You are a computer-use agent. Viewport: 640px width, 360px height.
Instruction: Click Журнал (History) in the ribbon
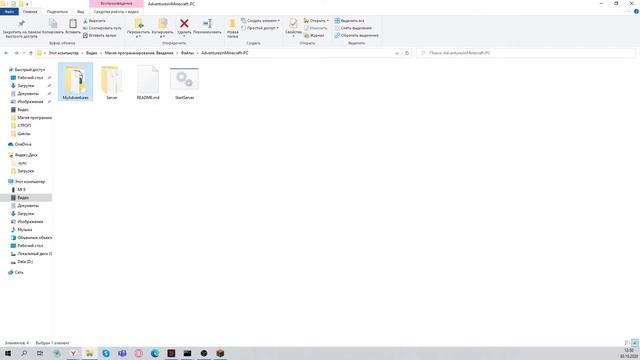(314, 36)
